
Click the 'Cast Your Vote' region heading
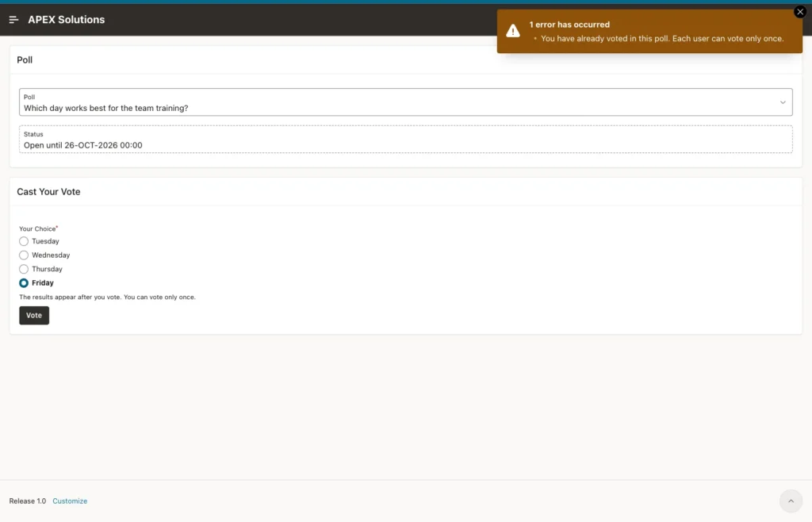point(48,192)
